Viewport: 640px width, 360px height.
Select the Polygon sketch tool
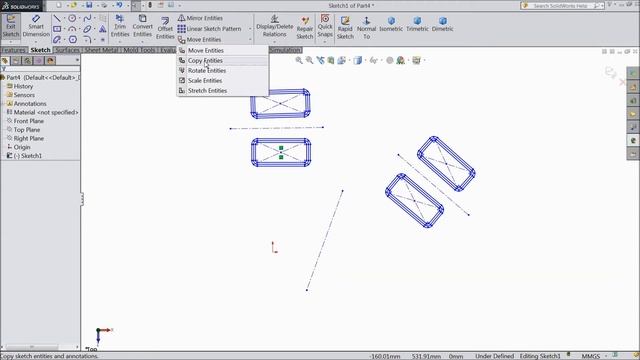tap(73, 40)
